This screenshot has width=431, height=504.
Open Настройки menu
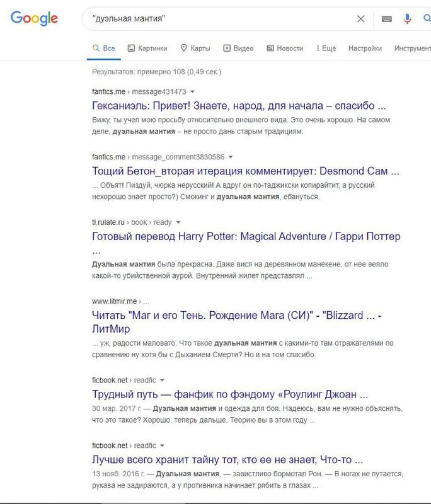(x=365, y=49)
